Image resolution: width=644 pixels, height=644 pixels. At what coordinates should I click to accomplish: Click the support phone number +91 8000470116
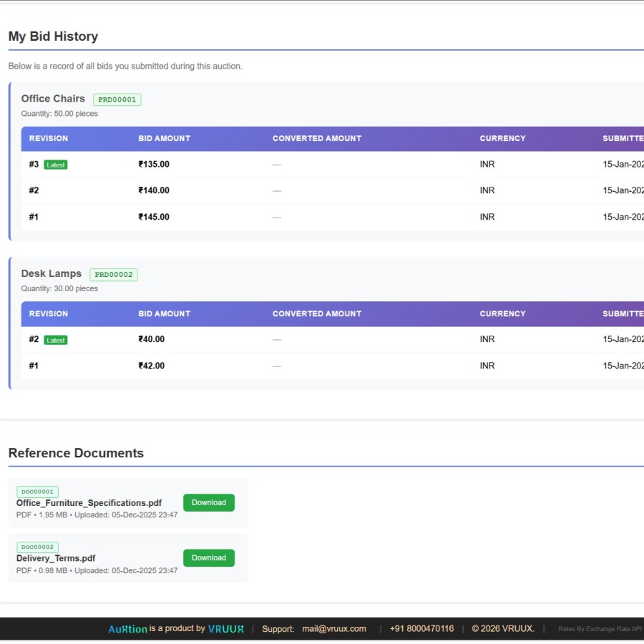(421, 629)
